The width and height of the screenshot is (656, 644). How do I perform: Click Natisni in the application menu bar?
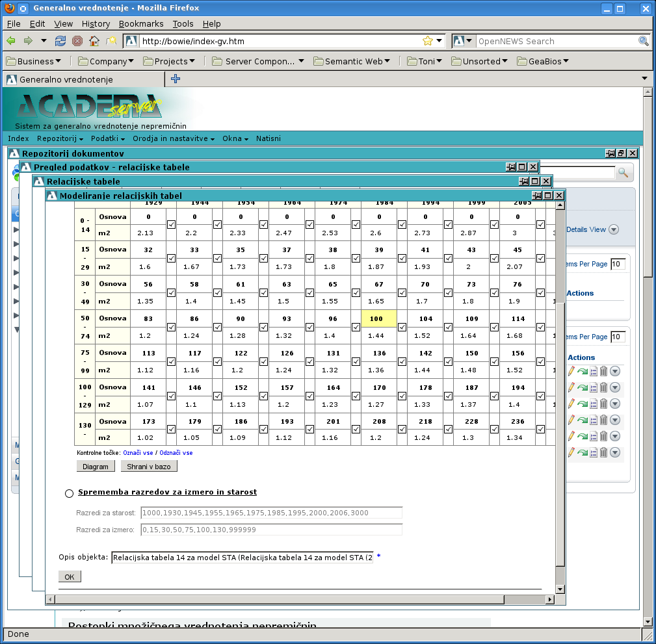point(268,138)
